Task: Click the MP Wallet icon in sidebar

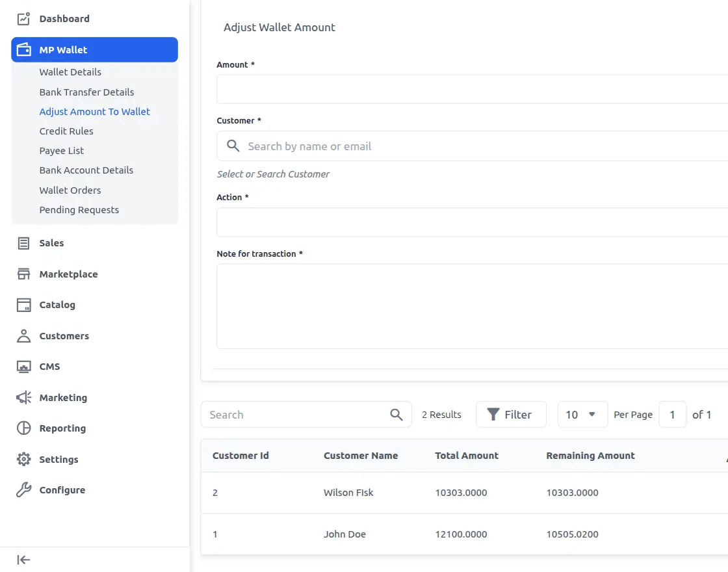Action: (22, 49)
